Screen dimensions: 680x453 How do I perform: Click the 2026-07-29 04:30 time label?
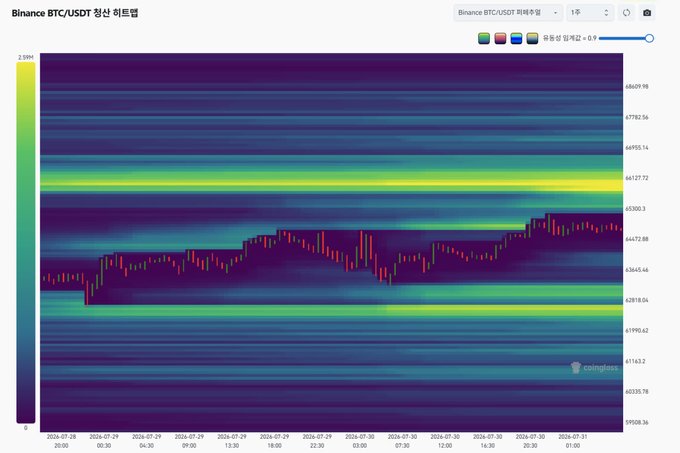(147, 441)
